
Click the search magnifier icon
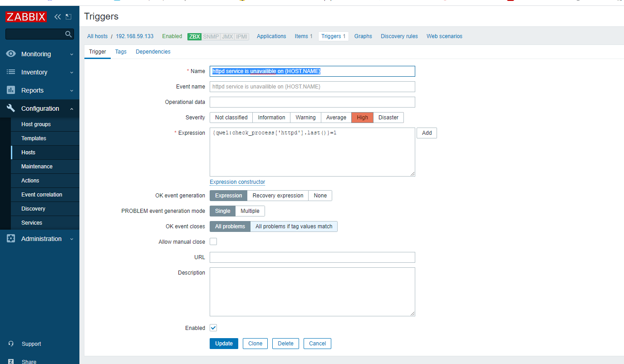click(x=69, y=34)
